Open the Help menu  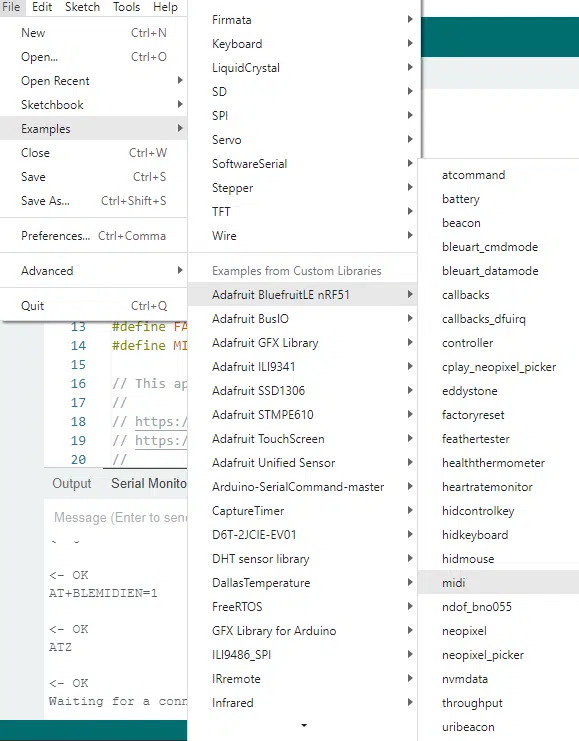[x=165, y=7]
